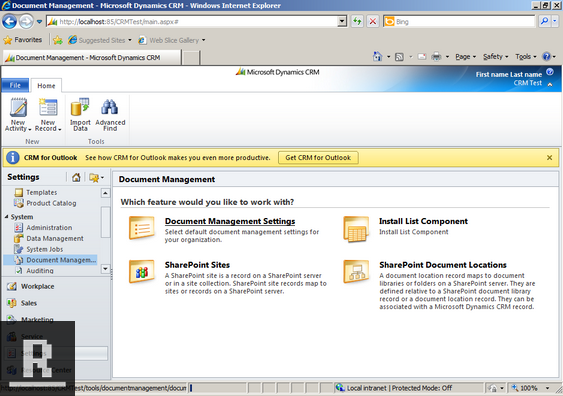Collapse the System tree section

pos(6,217)
